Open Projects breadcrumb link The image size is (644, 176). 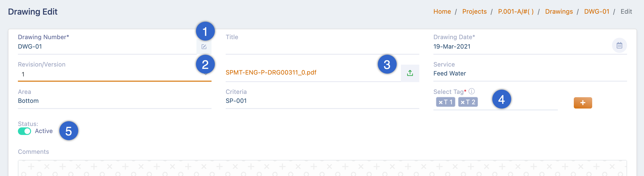tap(474, 12)
